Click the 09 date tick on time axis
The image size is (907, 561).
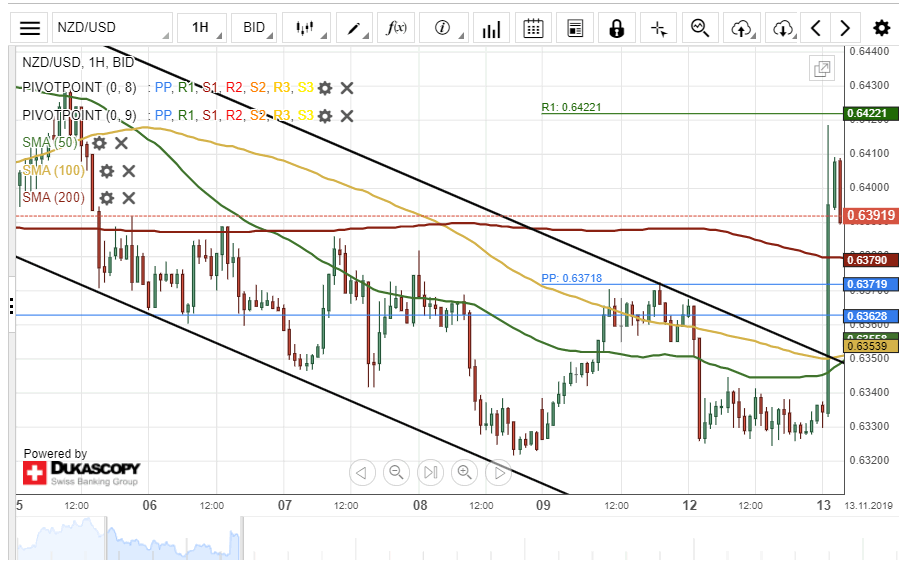[543, 505]
